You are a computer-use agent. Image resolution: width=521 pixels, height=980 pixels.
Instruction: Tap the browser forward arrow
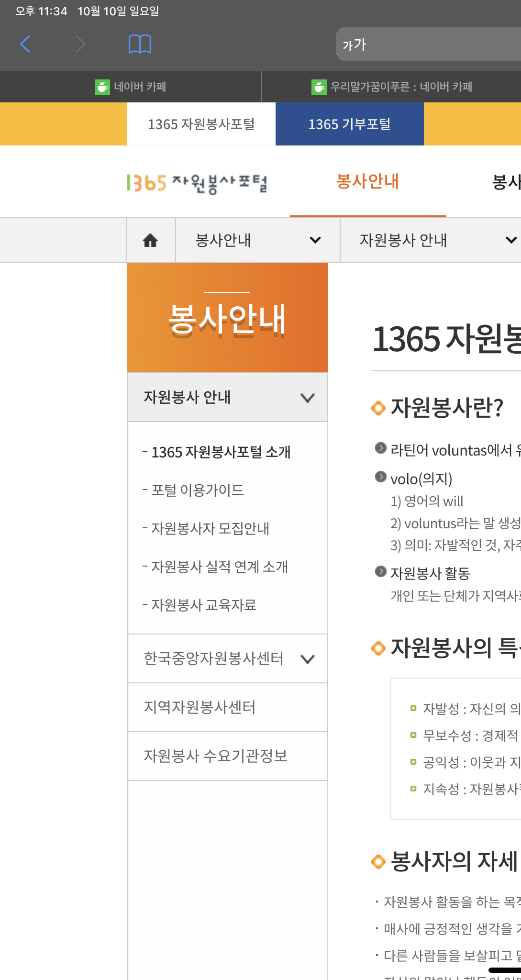click(80, 44)
